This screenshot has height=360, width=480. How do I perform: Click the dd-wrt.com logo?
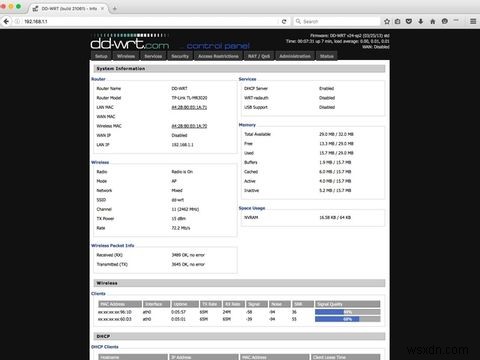130,43
